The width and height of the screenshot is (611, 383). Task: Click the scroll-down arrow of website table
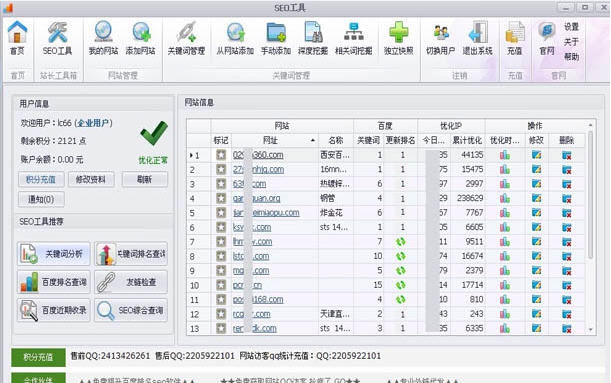pos(590,329)
